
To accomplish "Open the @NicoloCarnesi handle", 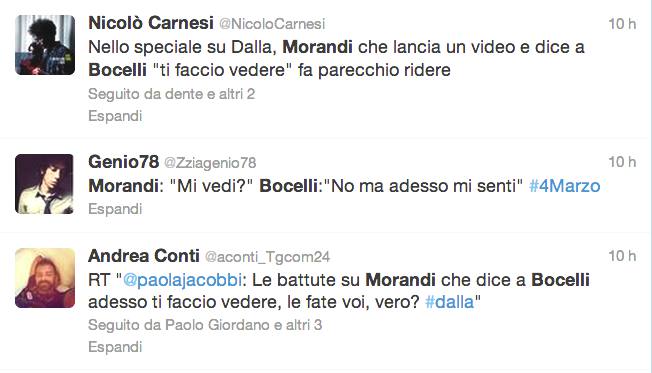I will (272, 24).
